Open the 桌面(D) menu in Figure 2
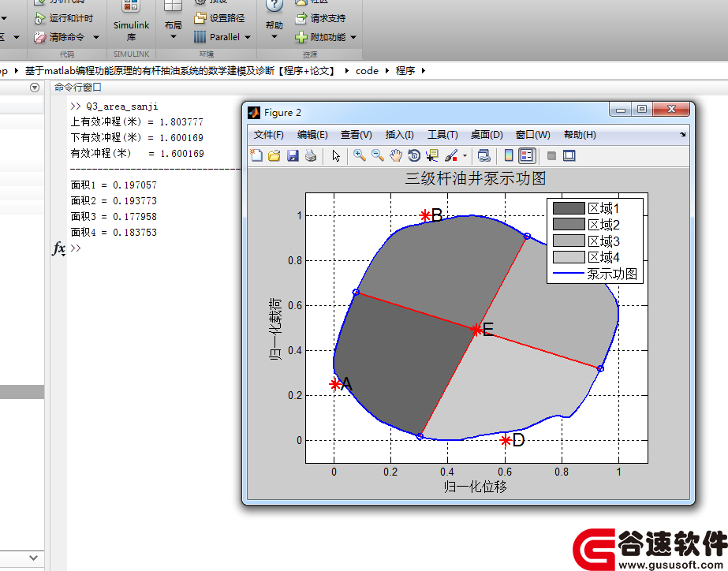Screen dimensions: 728x571 click(487, 135)
